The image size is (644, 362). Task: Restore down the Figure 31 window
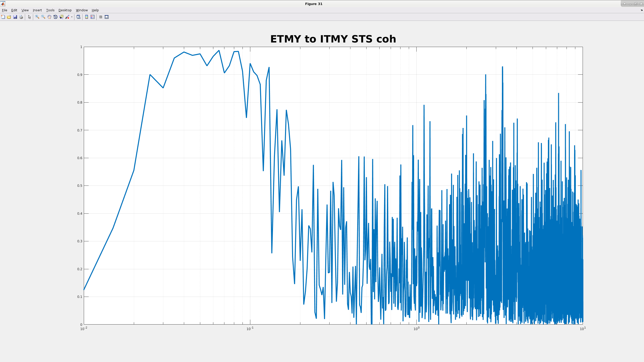[x=635, y=4]
